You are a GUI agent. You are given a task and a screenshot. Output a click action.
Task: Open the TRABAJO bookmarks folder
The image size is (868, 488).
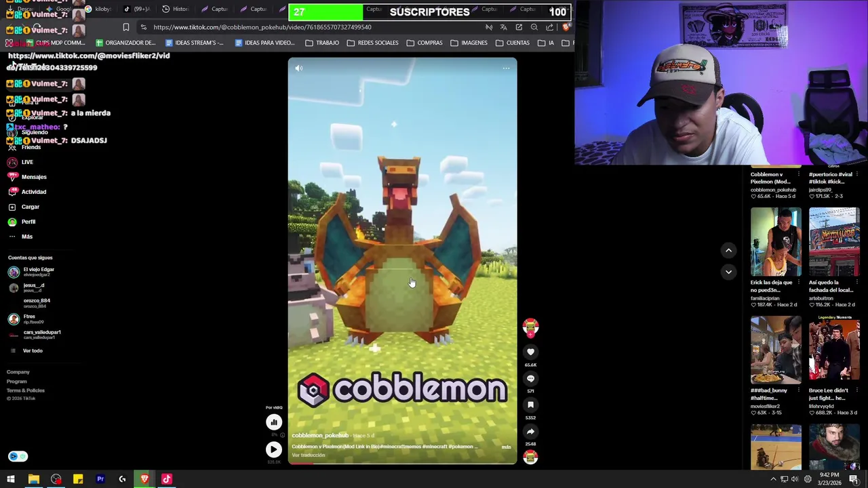click(322, 43)
